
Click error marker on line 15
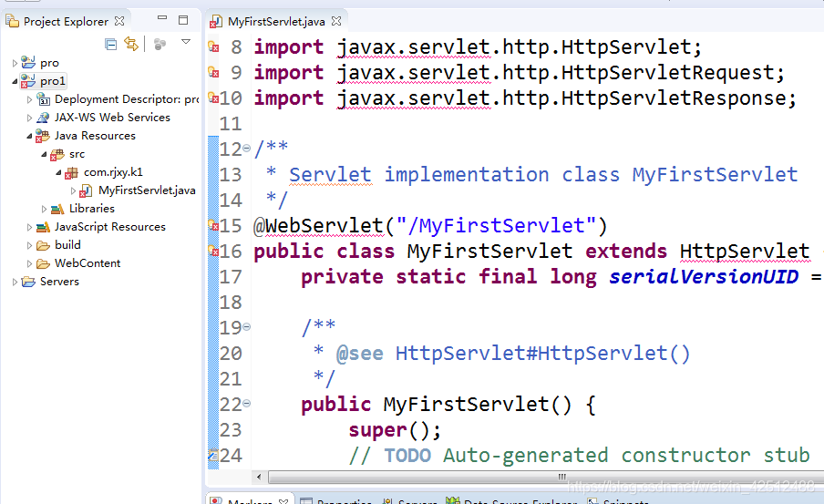pyautogui.click(x=213, y=225)
